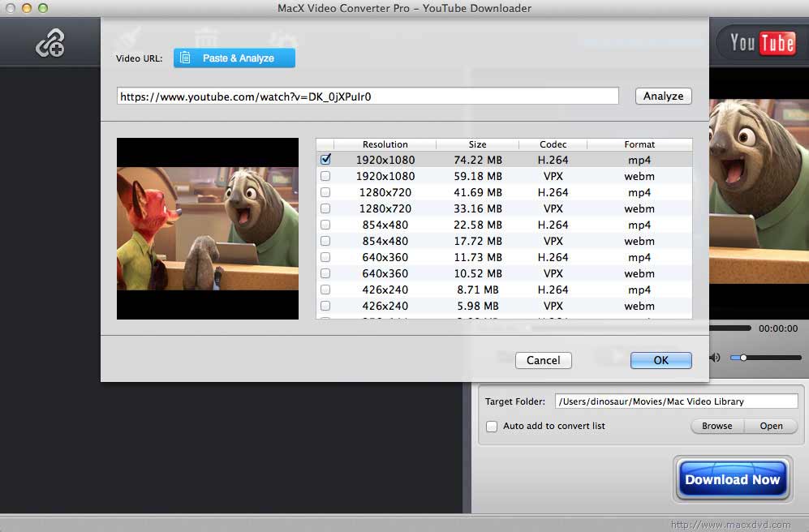Click the 74.22 MB size cell
The height and width of the screenshot is (532, 809).
pos(478,160)
